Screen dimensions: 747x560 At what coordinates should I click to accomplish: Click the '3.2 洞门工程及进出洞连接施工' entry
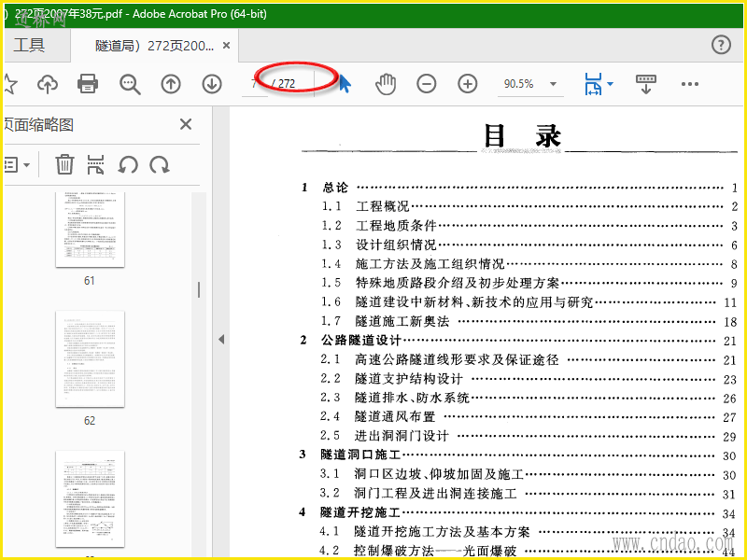529,494
